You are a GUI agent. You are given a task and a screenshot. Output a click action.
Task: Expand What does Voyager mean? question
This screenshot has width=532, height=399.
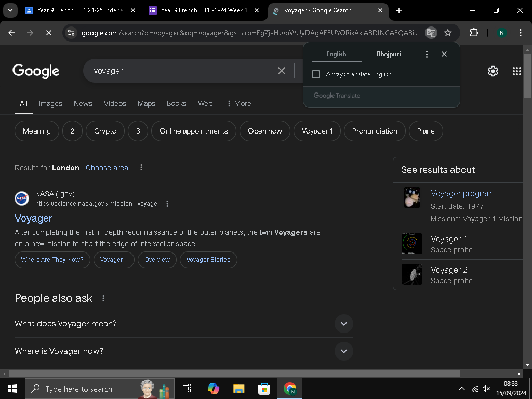coord(184,324)
